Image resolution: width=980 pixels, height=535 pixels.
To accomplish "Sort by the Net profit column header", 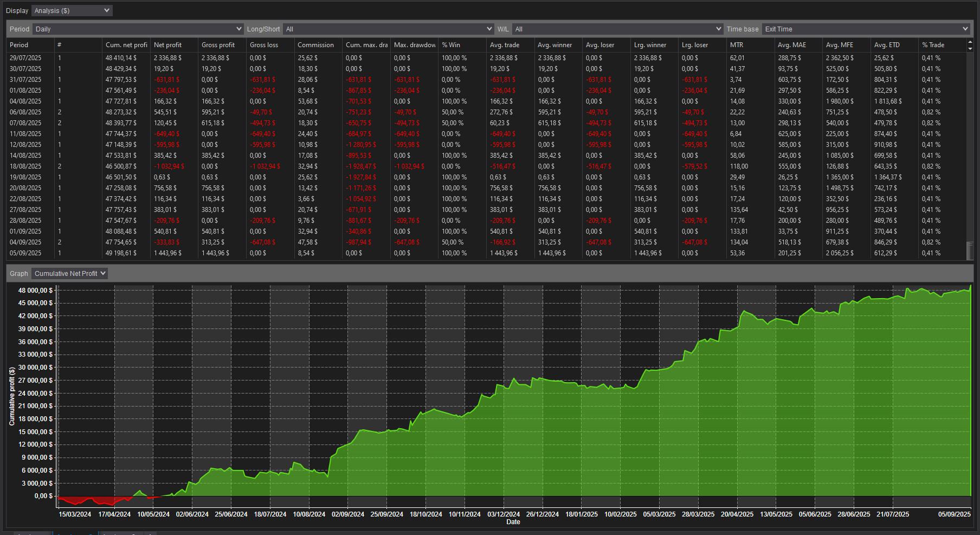I will point(174,45).
